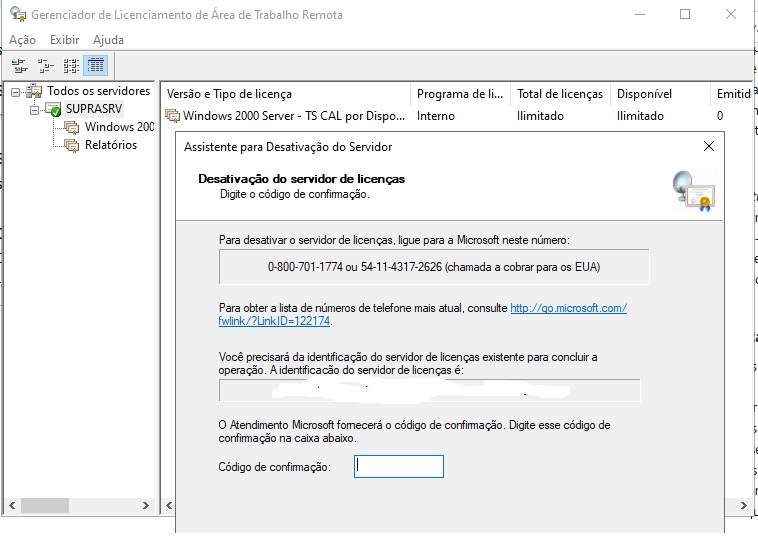Click the Interno cell

click(x=436, y=116)
